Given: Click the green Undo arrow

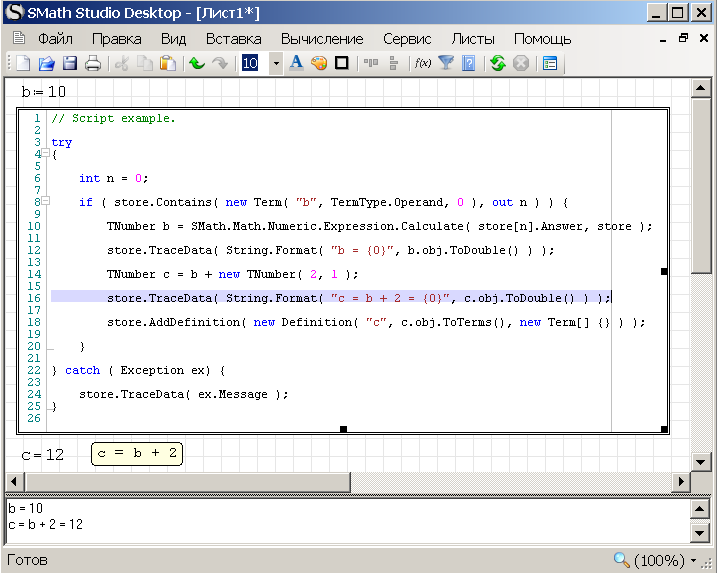Looking at the screenshot, I should pos(197,63).
